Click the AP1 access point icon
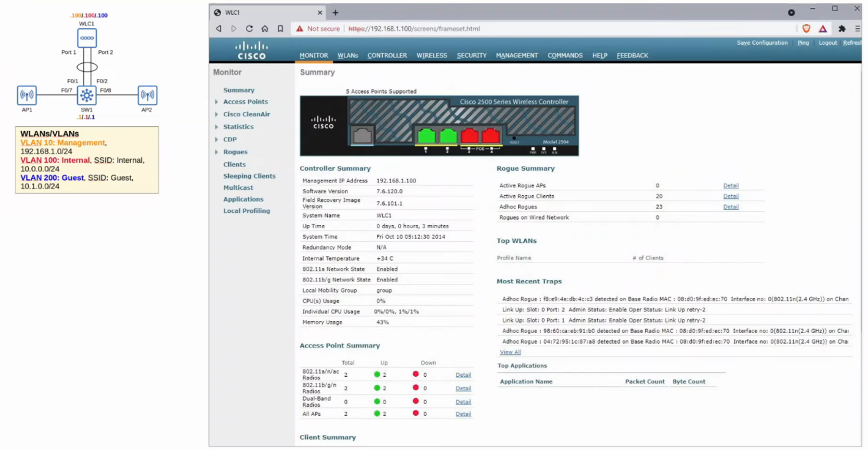The height and width of the screenshot is (450, 868). click(x=27, y=95)
